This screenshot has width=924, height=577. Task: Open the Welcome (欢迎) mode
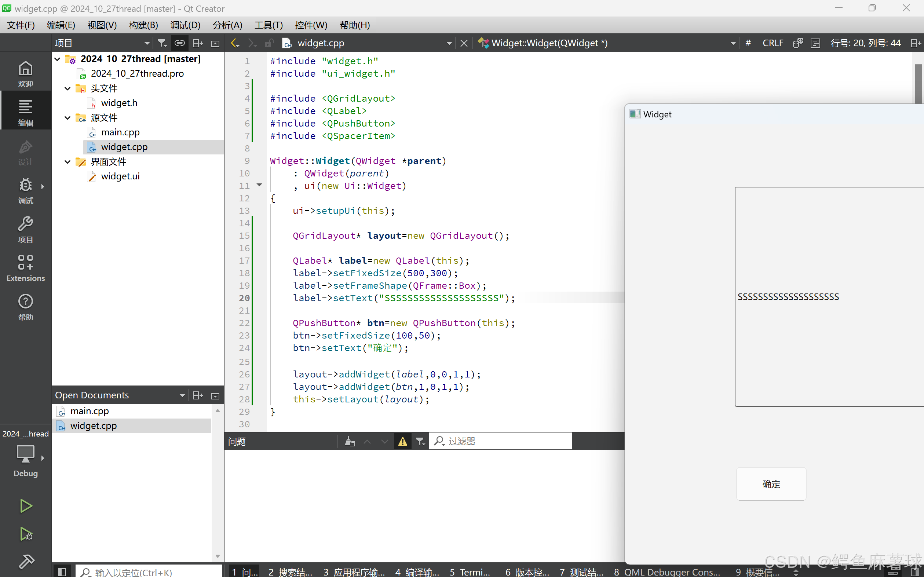[x=26, y=74]
